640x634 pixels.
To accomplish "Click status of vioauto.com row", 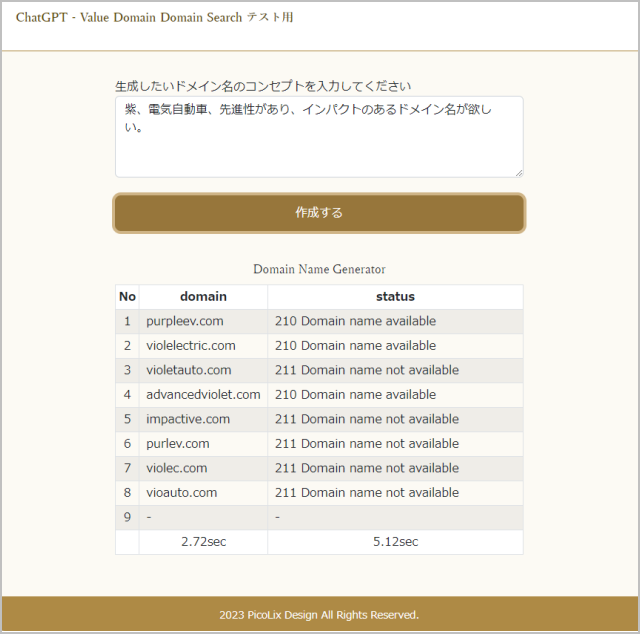I will (396, 493).
